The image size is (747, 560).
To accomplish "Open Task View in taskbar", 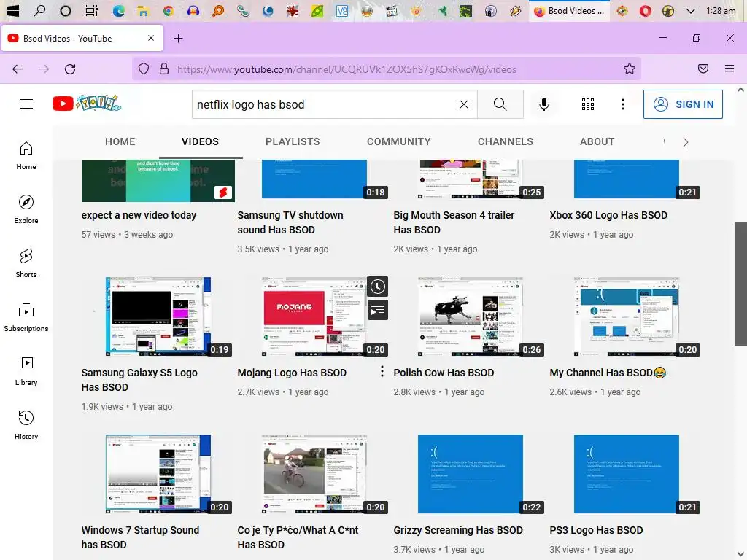I will [x=91, y=10].
